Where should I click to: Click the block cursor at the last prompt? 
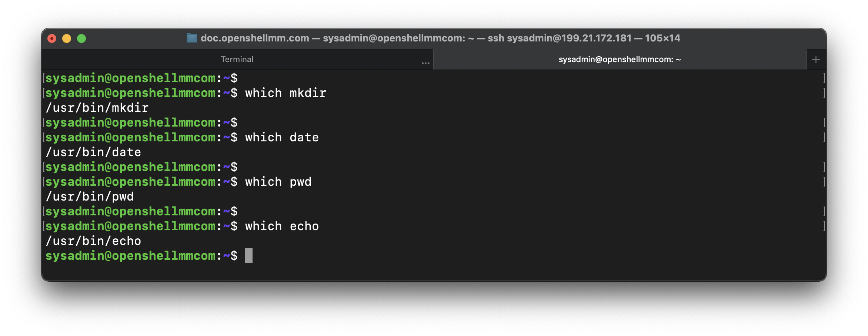point(249,256)
